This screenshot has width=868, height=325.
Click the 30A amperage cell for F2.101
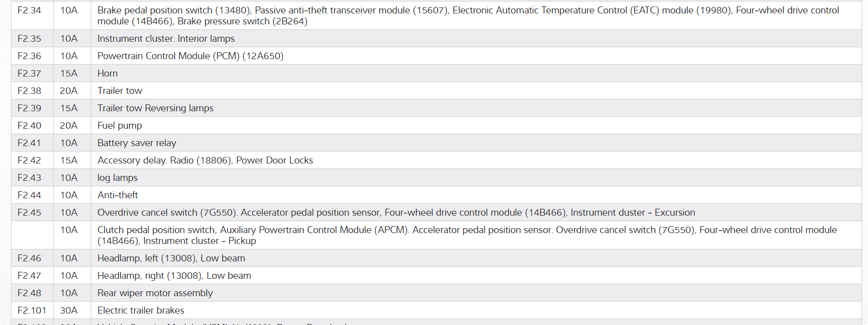coord(69,311)
